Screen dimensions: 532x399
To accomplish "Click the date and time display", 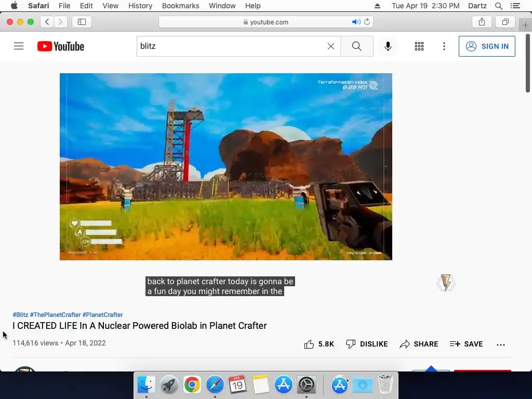I will (x=425, y=6).
